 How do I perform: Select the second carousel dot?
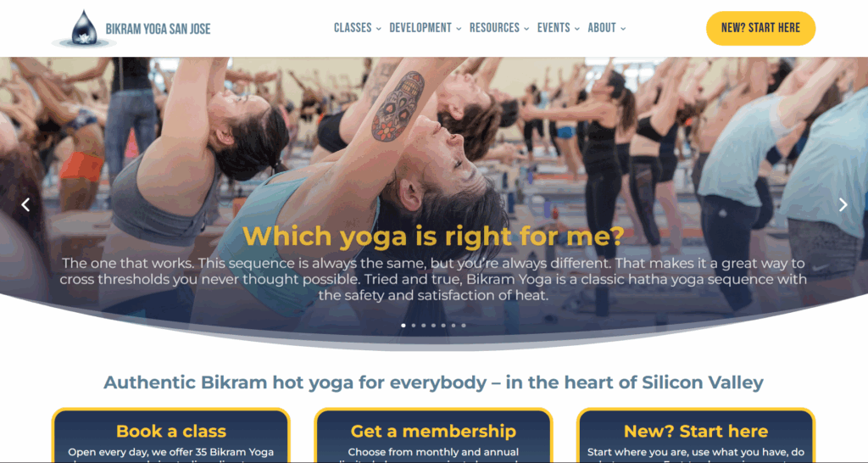(413, 326)
